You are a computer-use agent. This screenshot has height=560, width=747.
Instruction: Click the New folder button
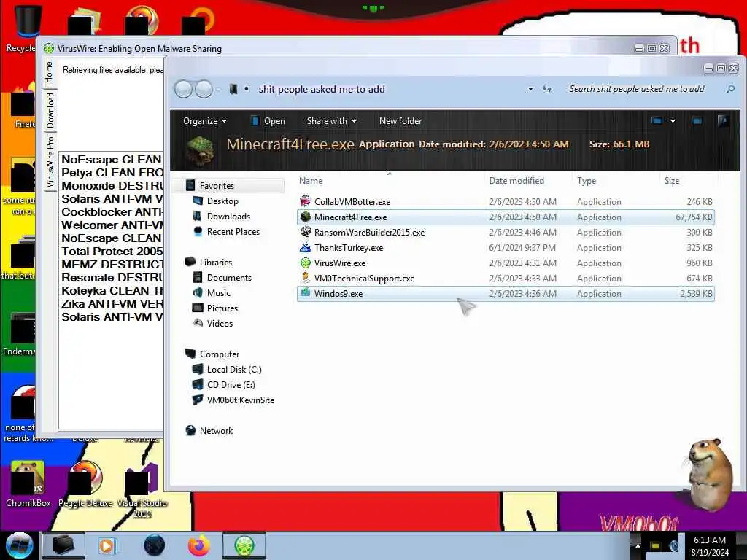tap(400, 121)
